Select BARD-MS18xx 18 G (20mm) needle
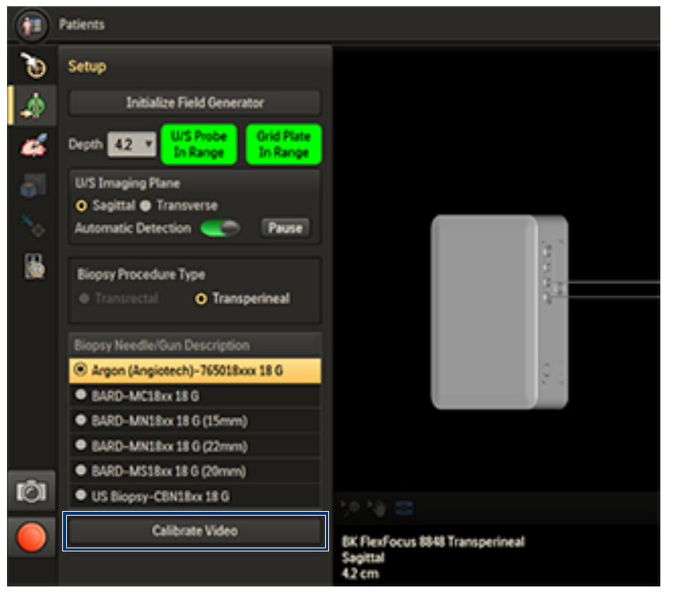The image size is (700, 595). click(x=194, y=471)
